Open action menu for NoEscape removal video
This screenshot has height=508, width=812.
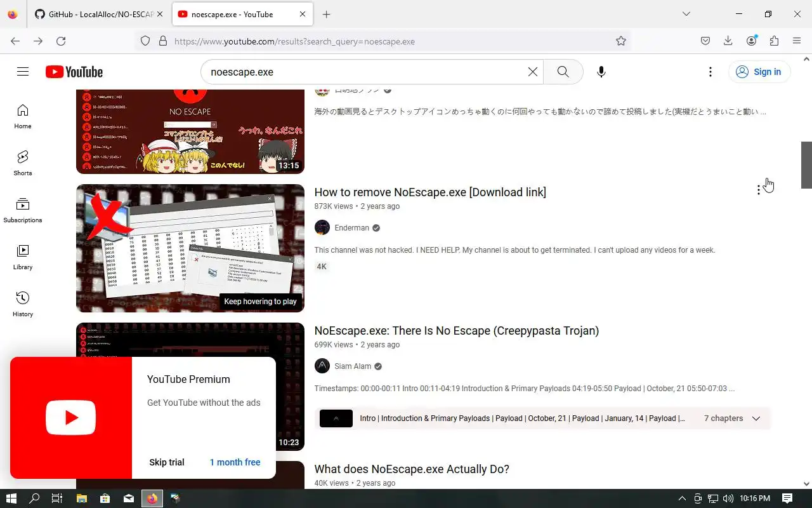tap(759, 190)
